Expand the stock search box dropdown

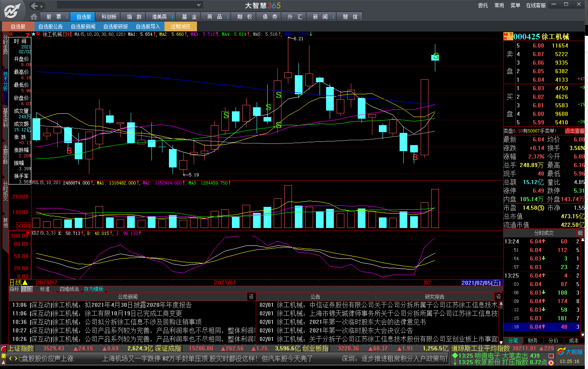[x=199, y=5]
